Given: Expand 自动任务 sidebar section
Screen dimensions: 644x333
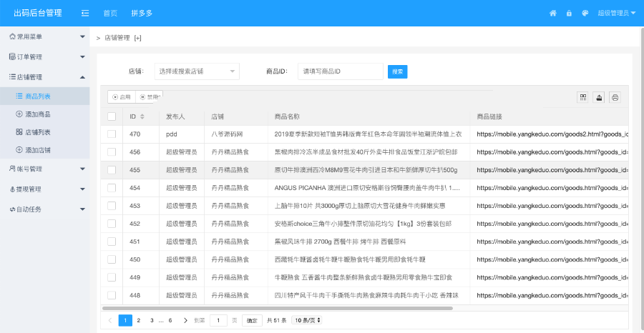Looking at the screenshot, I should tap(45, 209).
